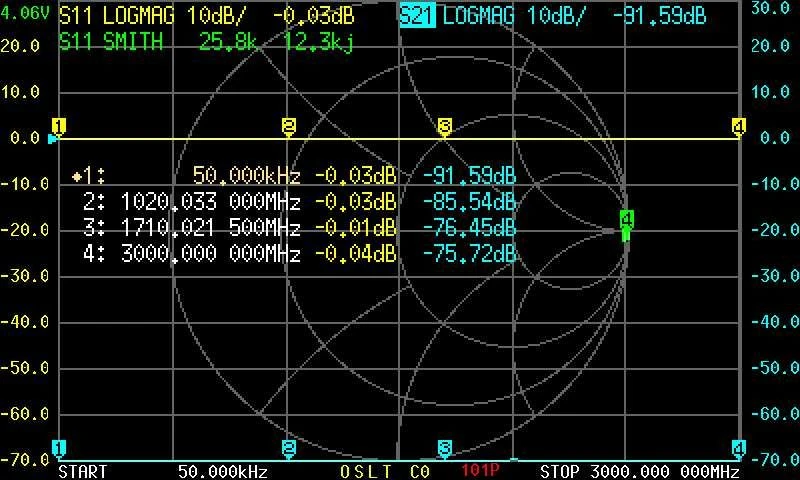Click the S21 value -75.72dB in marker table

tap(469, 254)
